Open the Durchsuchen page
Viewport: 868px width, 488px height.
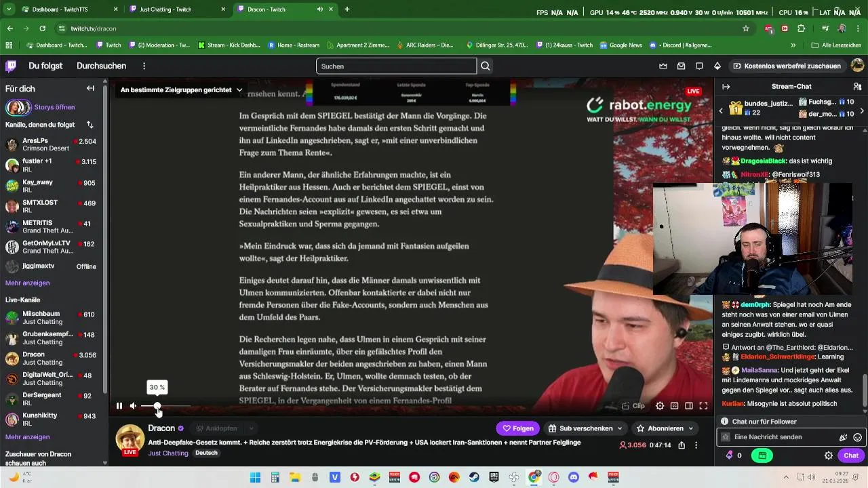tap(102, 66)
